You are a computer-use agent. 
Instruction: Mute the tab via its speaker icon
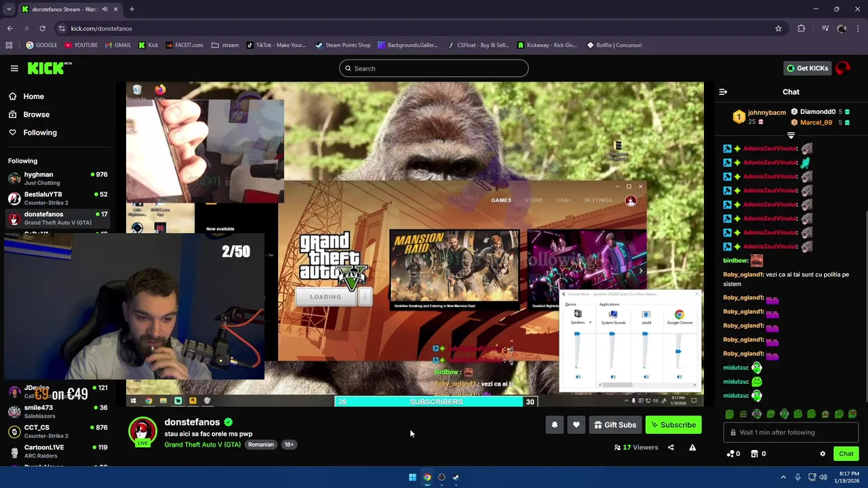(104, 9)
